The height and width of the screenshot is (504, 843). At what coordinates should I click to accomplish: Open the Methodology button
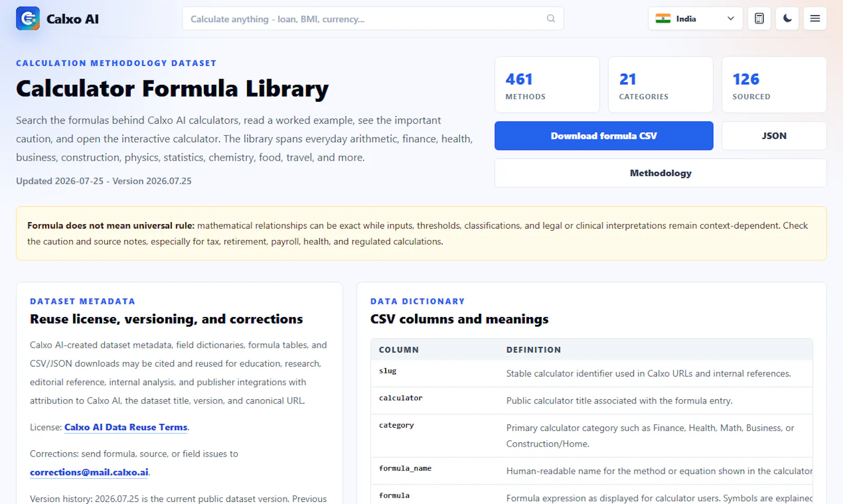(661, 173)
